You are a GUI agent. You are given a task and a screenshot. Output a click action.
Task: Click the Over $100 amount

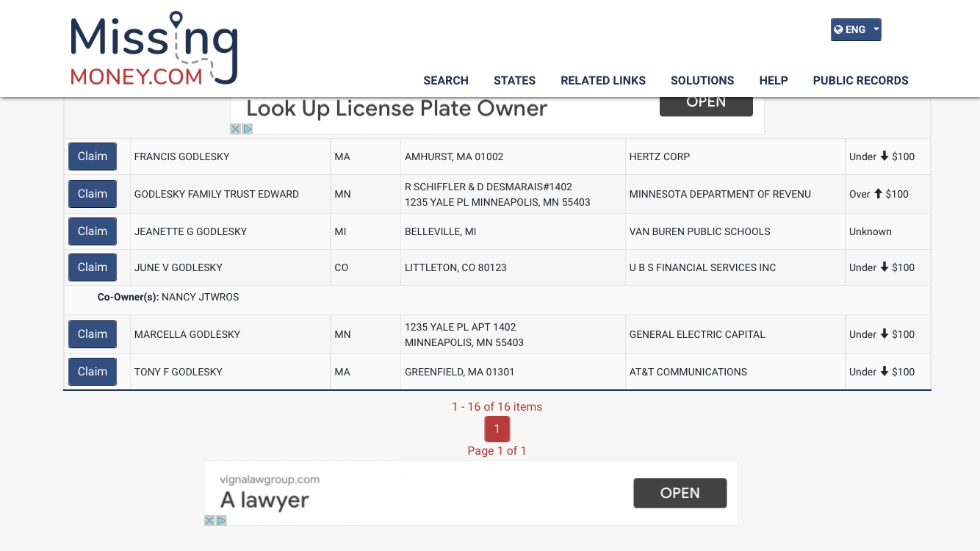point(879,194)
